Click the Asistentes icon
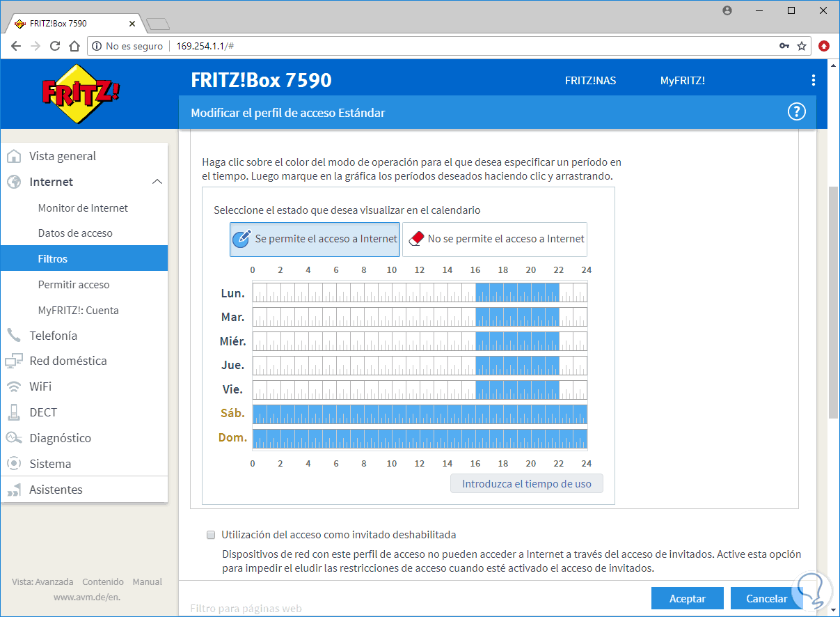Viewport: 840px width, 617px height. pyautogui.click(x=13, y=490)
